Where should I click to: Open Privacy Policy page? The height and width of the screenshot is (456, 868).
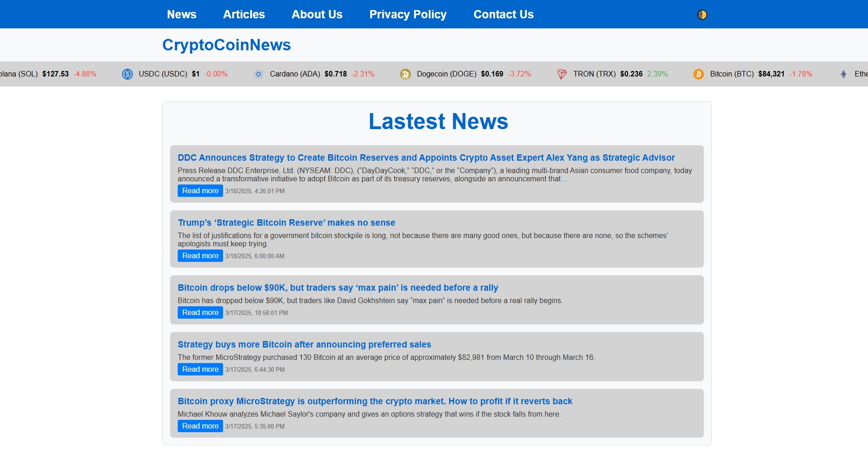point(408,15)
